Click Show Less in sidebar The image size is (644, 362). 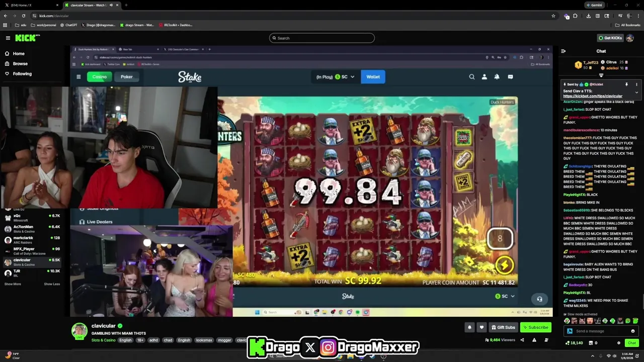pyautogui.click(x=52, y=284)
